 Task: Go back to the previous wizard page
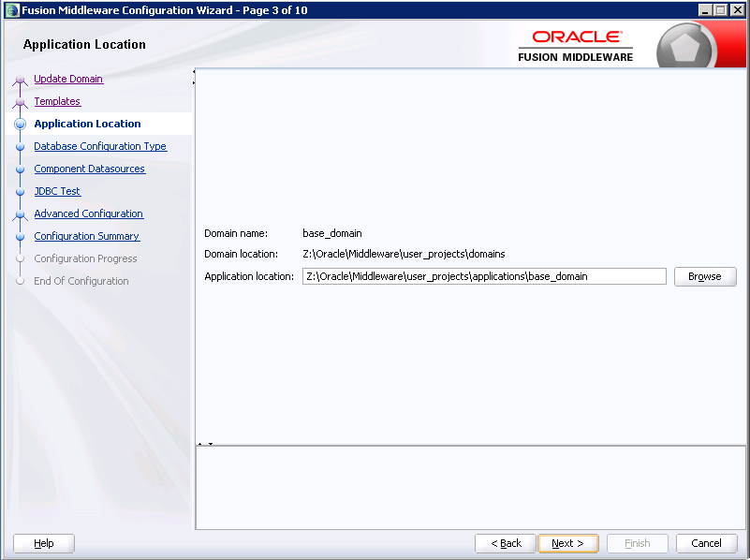[x=506, y=543]
